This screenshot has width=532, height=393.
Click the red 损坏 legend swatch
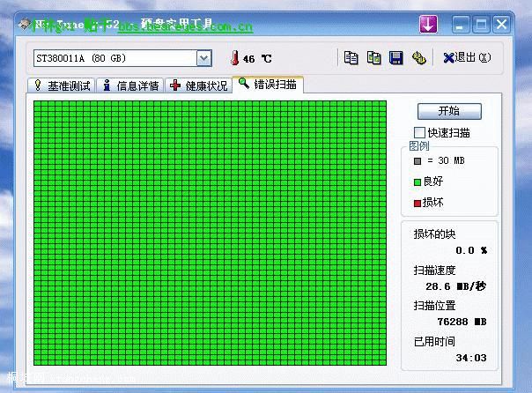tap(417, 204)
